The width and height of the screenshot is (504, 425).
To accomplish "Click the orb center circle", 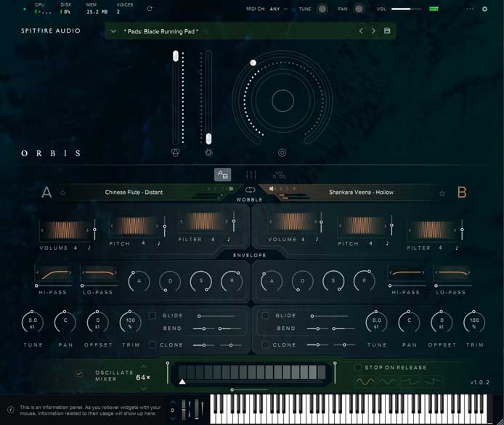I will coord(283,101).
